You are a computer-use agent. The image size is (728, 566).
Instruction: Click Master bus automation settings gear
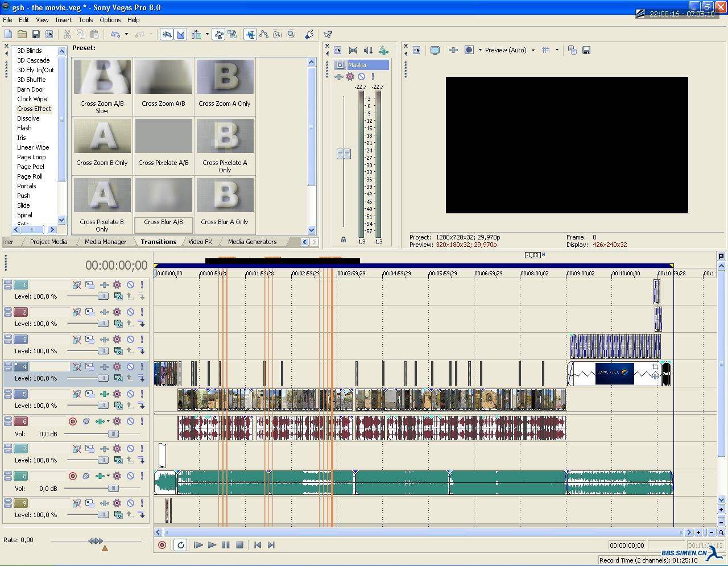tap(350, 77)
